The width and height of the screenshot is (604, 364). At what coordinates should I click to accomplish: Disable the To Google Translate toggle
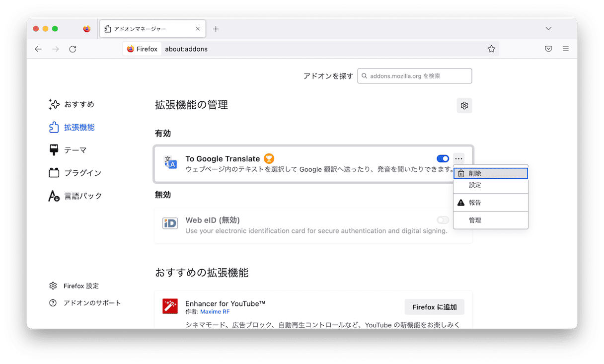click(443, 158)
